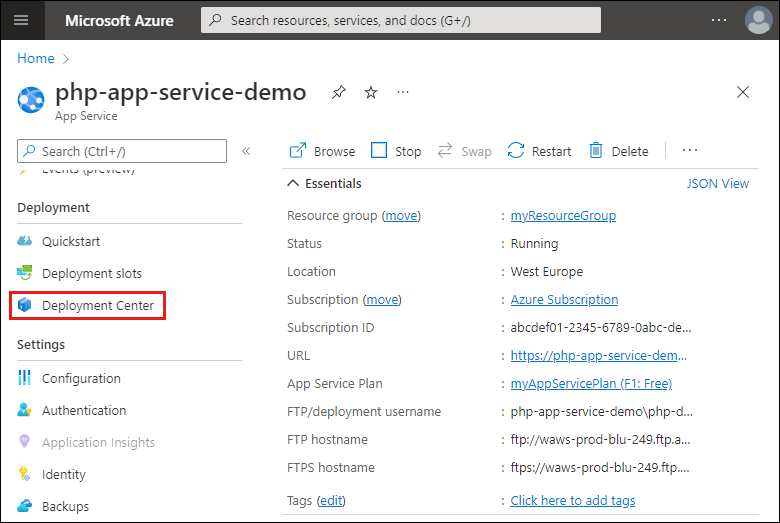
Task: Focus the top resources search box
Action: [400, 20]
